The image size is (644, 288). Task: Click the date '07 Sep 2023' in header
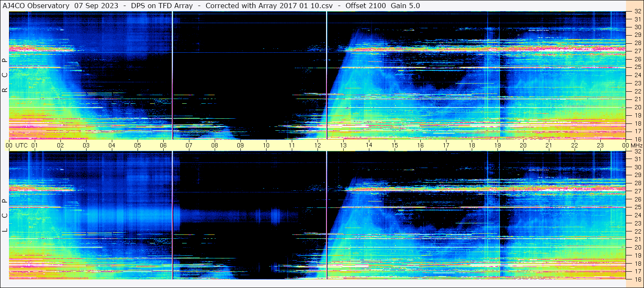(96, 6)
